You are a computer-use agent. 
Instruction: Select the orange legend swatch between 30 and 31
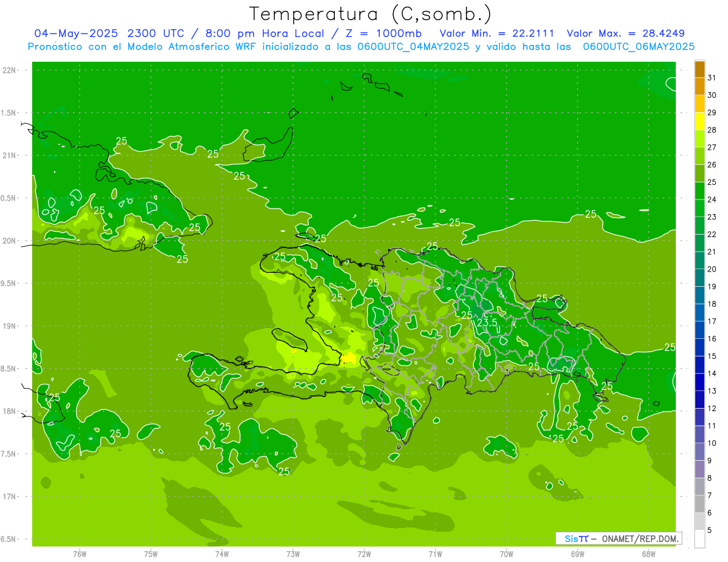coord(699,86)
